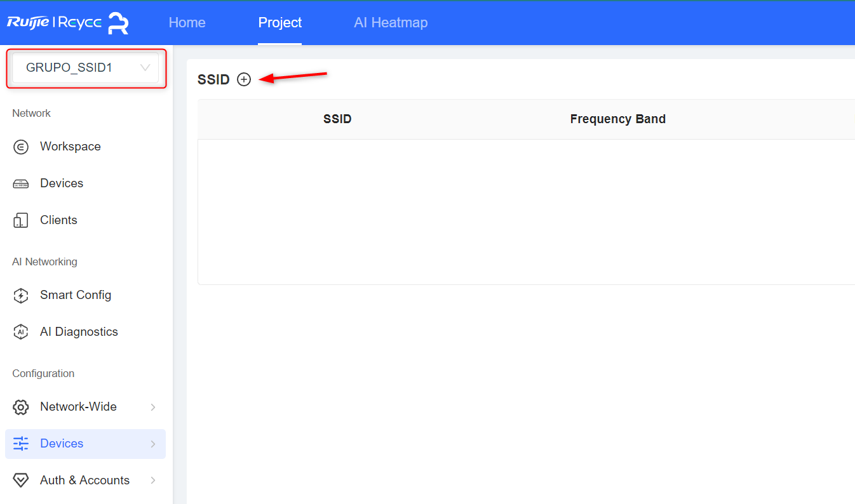Click the Frequency Band column header

pyautogui.click(x=618, y=119)
